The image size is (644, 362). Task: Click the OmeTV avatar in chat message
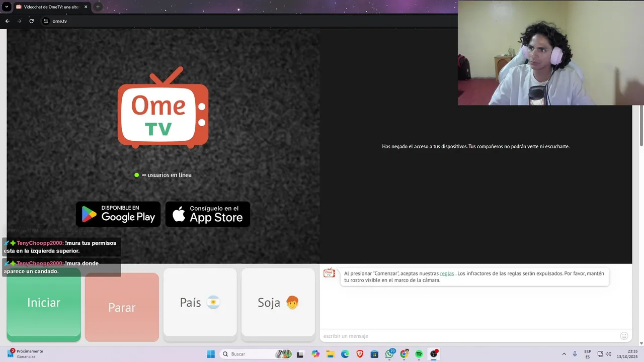click(x=329, y=273)
